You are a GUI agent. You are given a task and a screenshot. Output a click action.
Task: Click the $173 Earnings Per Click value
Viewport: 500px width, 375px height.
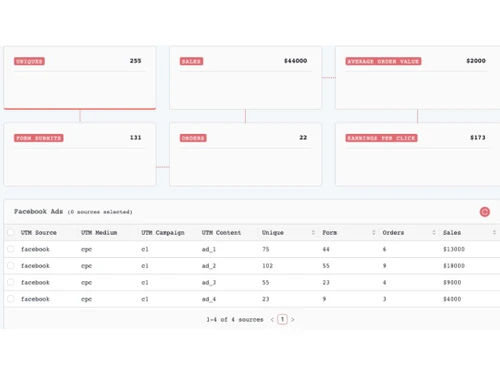478,137
